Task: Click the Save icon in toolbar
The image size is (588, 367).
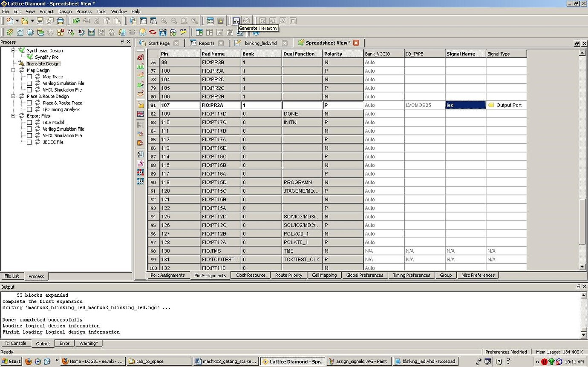Action: coord(40,20)
